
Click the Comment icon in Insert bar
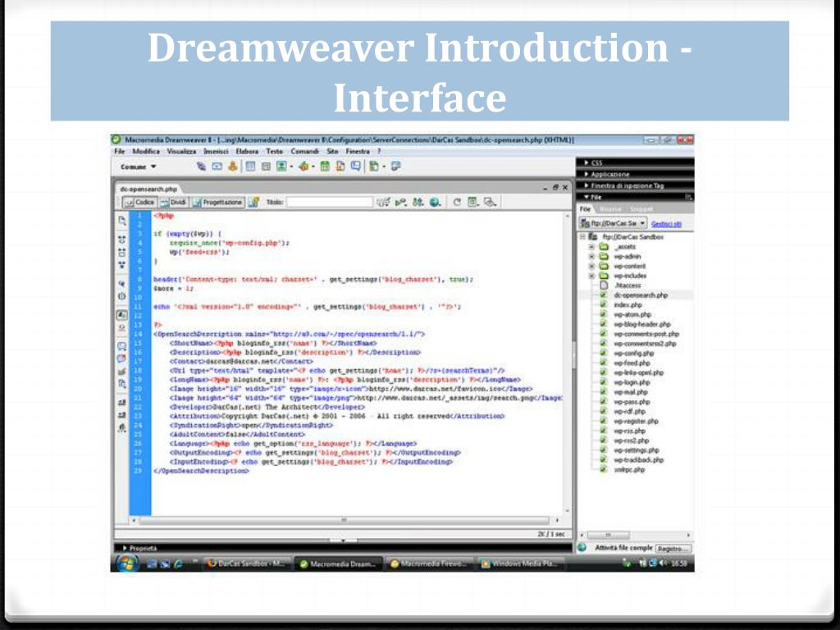tap(356, 167)
